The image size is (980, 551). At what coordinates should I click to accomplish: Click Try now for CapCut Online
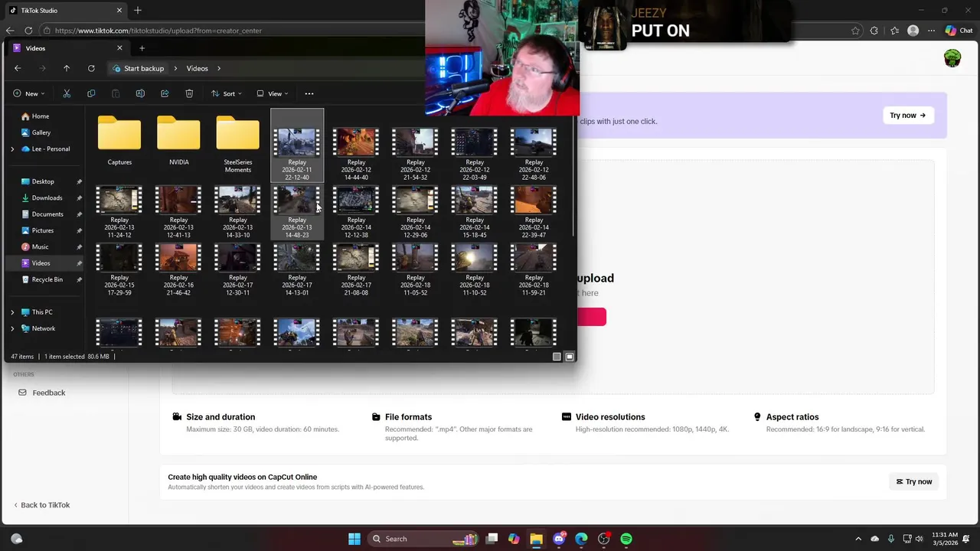tap(914, 481)
